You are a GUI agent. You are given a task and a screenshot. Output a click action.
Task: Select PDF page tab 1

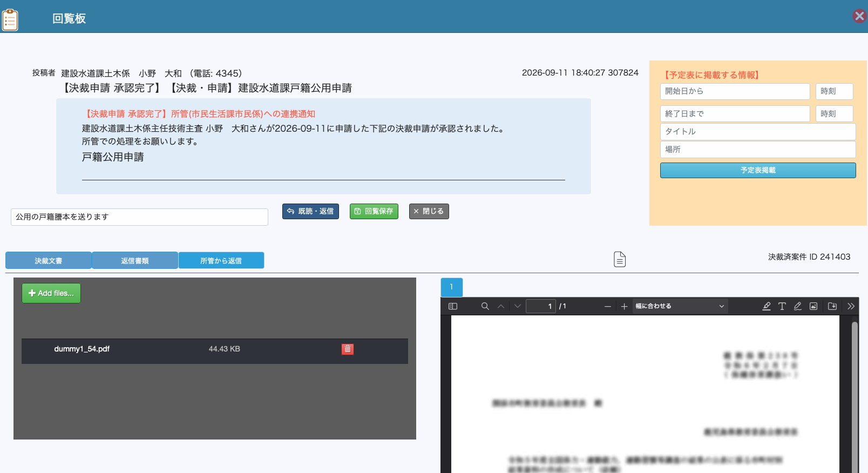tap(452, 287)
